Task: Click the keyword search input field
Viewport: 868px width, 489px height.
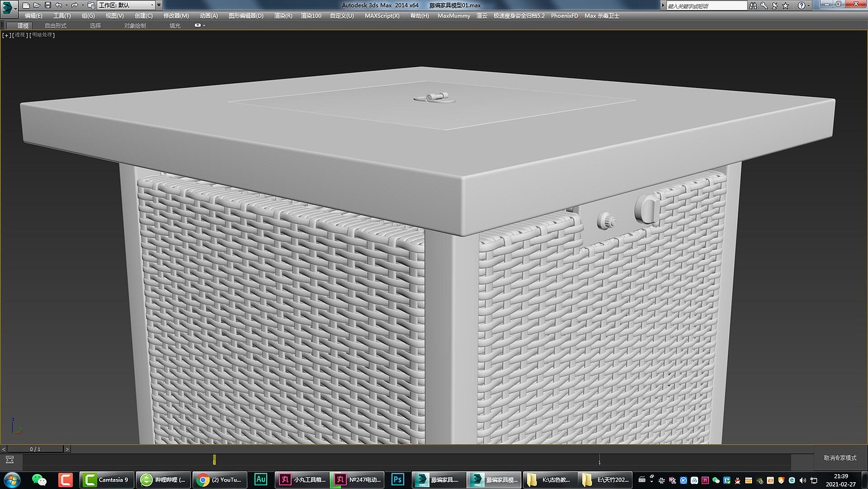Action: [x=706, y=6]
